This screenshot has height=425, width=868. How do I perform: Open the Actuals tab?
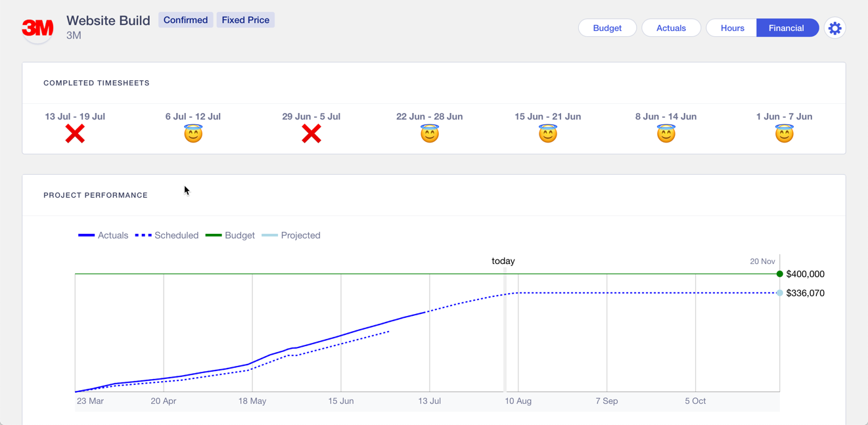pyautogui.click(x=671, y=28)
